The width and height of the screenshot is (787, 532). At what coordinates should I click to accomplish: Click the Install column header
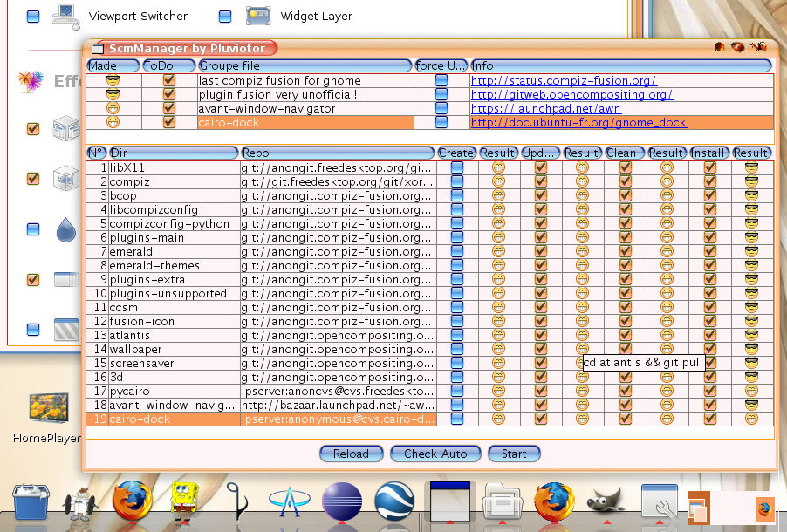click(709, 153)
